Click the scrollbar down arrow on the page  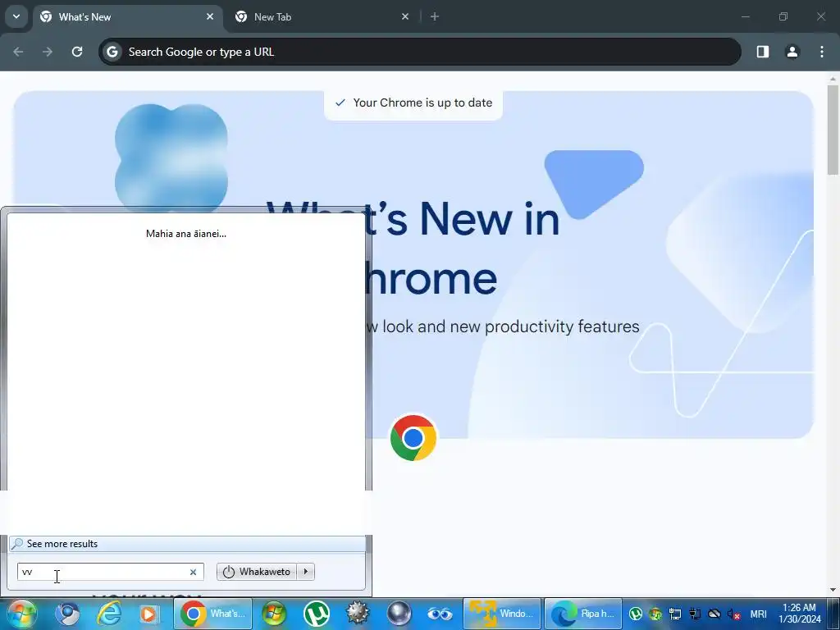tap(833, 590)
